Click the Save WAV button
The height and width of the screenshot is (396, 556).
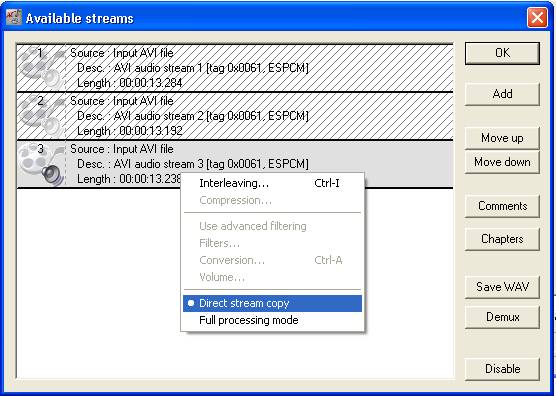[x=502, y=286]
